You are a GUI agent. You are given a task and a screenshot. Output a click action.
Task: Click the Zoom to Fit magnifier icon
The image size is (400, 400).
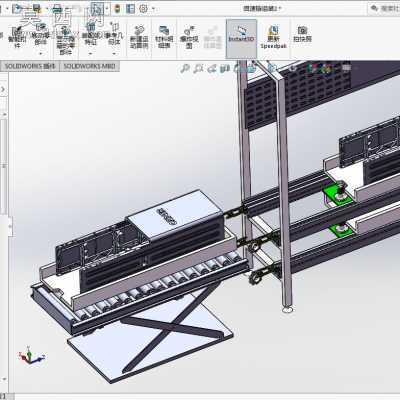click(x=185, y=69)
